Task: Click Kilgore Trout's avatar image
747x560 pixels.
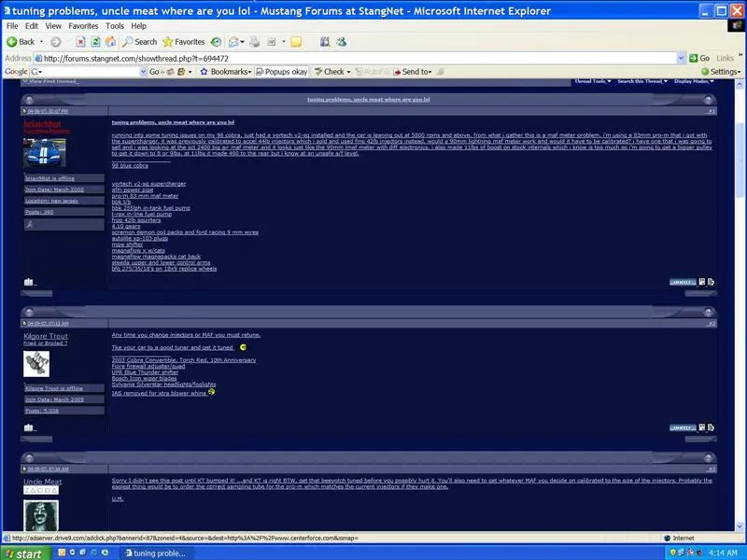Action: pos(36,364)
